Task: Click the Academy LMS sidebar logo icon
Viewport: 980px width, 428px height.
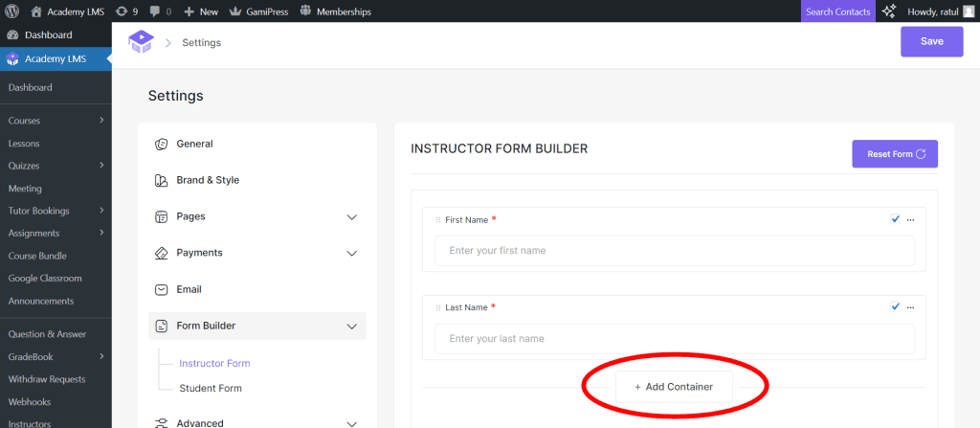Action: (11, 59)
